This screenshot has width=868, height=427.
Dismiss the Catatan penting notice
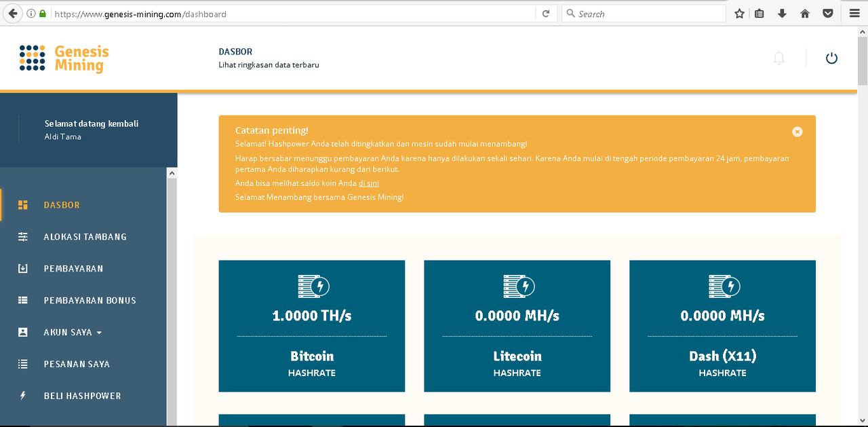[x=797, y=132]
